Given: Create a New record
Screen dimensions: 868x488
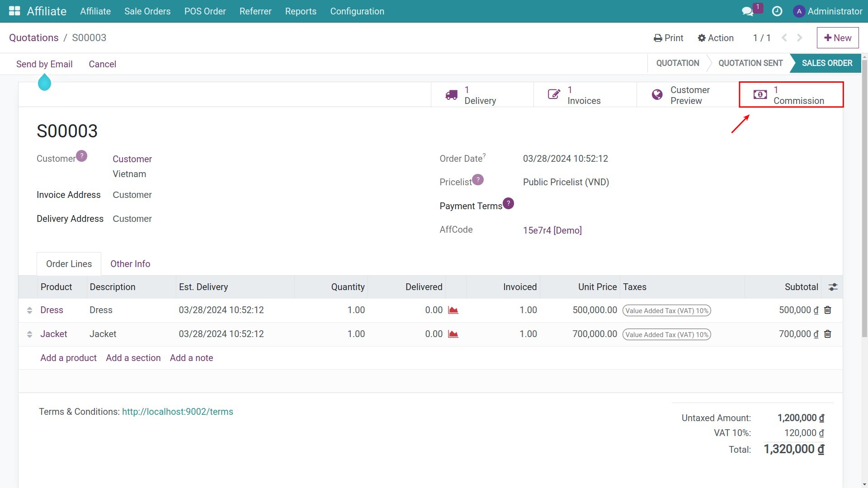Looking at the screenshot, I should tap(838, 38).
